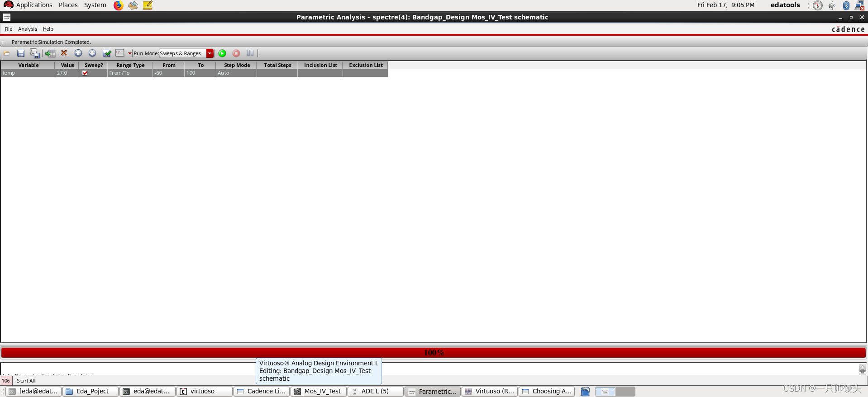Image resolution: width=868 pixels, height=397 pixels.
Task: Switch to the Eda_Poject taskbar window
Action: [x=91, y=391]
